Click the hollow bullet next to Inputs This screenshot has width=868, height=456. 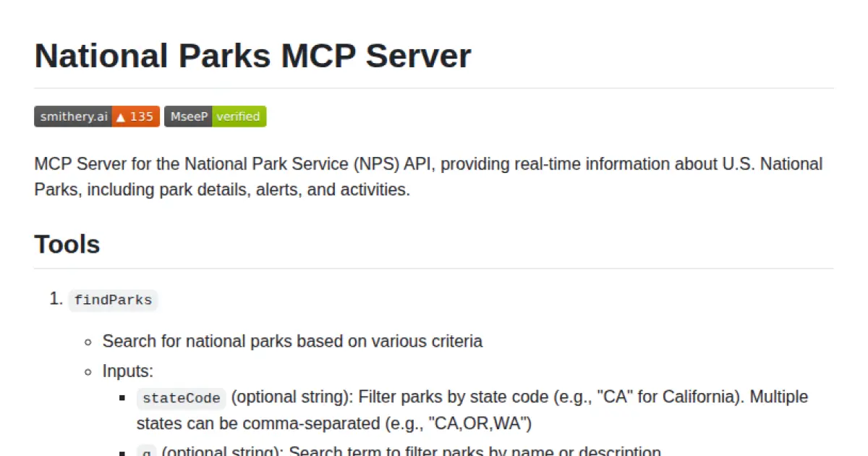coord(88,371)
